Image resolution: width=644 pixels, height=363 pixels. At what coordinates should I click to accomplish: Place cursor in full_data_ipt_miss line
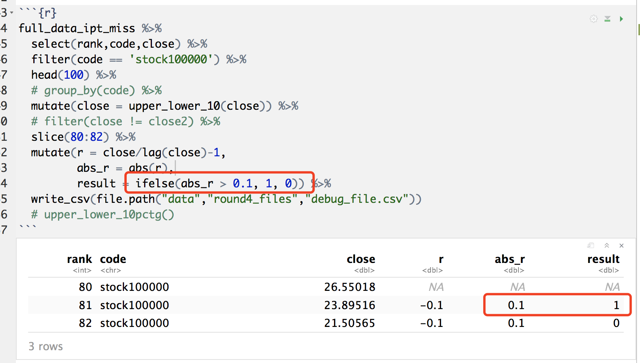click(x=90, y=28)
